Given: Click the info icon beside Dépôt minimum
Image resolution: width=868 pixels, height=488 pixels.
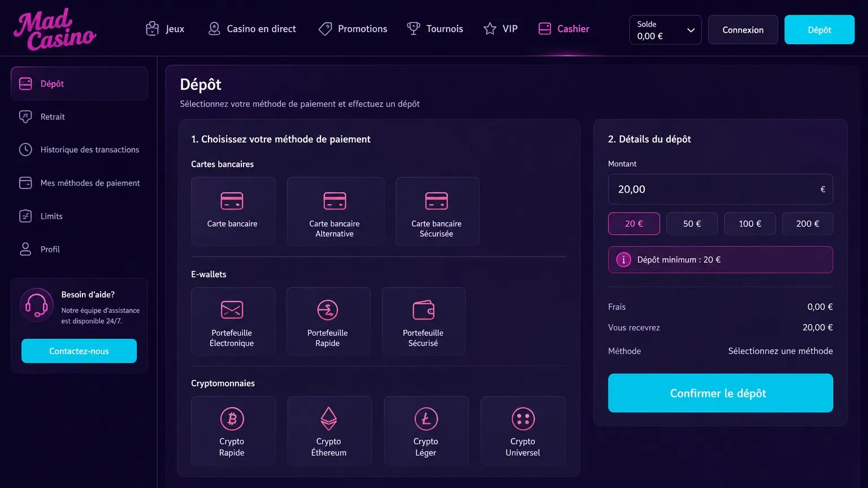Looking at the screenshot, I should [x=623, y=260].
